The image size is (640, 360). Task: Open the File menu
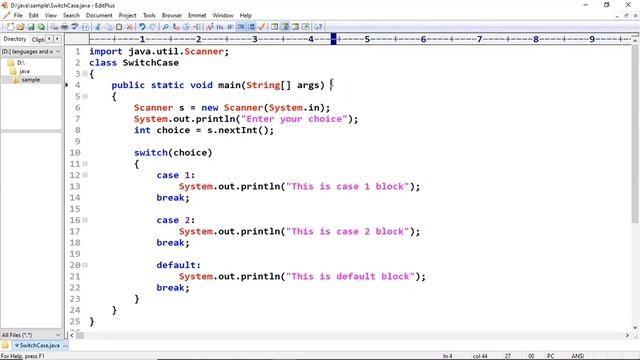pos(18,16)
